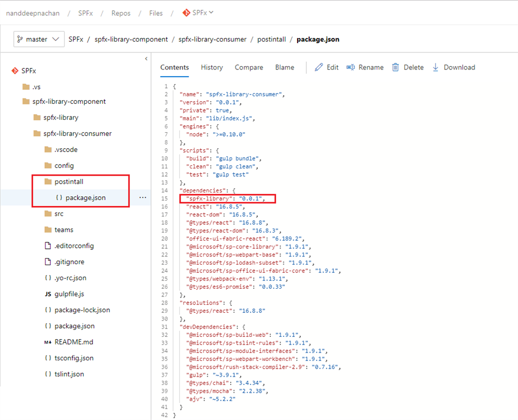Click the "name": "spfx-library-consumer" line

click(232, 95)
